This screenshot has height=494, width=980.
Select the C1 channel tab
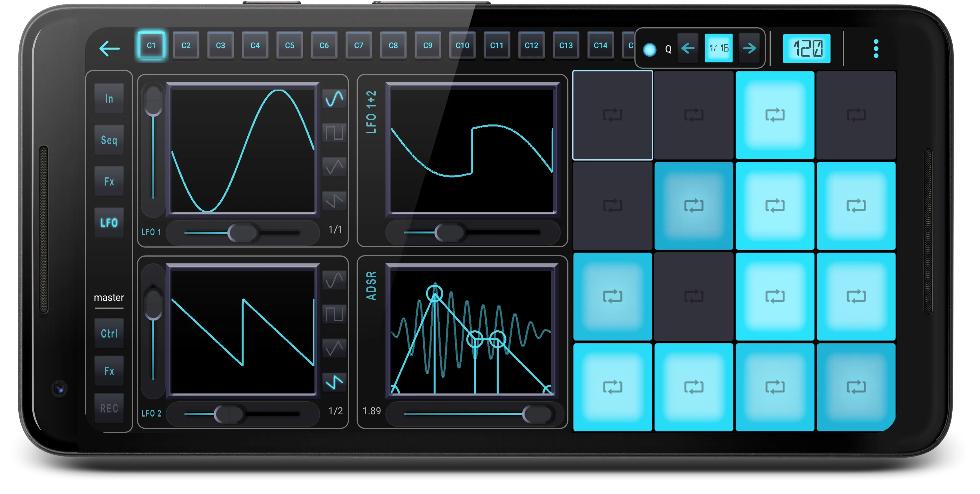click(151, 45)
